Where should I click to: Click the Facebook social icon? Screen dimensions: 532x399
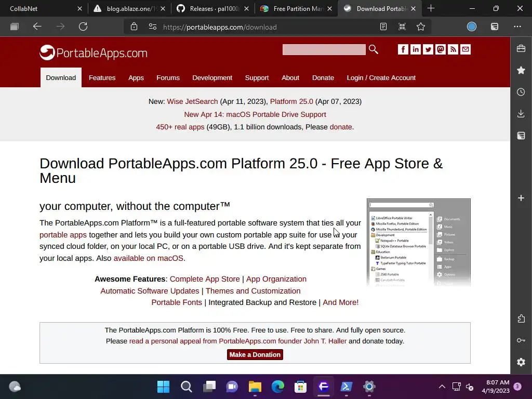(403, 49)
